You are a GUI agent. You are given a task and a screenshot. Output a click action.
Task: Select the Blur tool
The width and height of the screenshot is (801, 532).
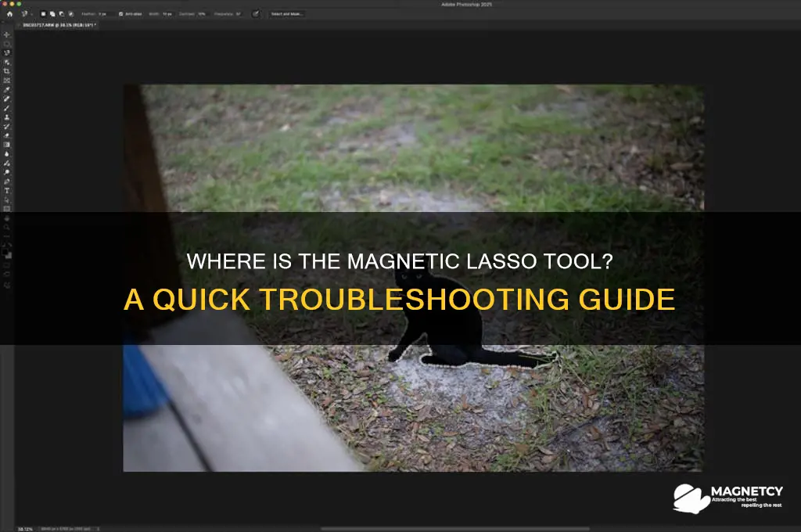point(6,154)
